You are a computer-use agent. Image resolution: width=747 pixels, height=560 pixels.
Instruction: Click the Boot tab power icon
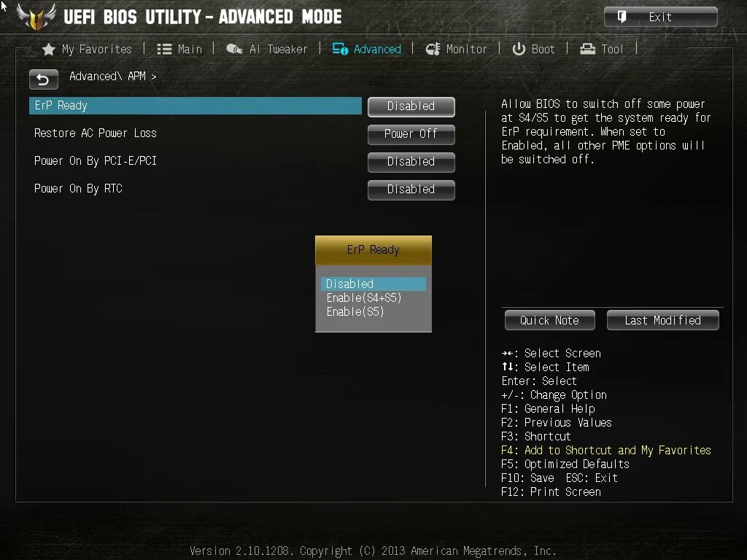pos(519,49)
